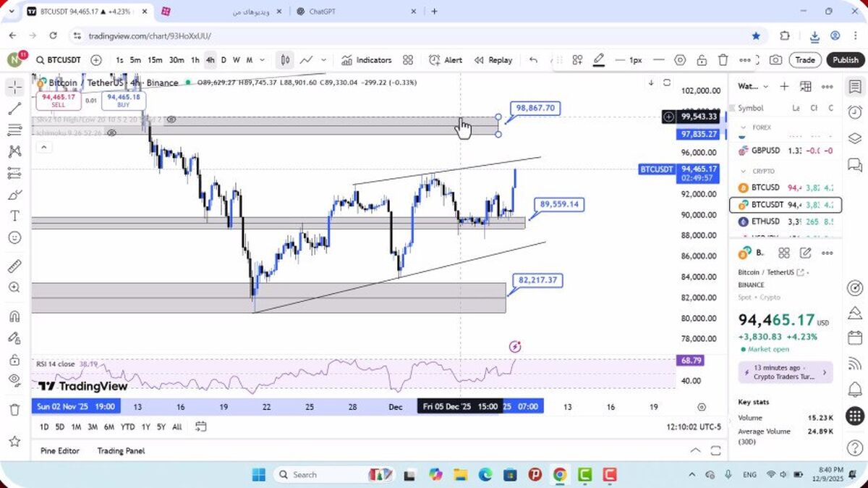Click the Trade button
Viewport: 868px width, 488px height.
point(805,60)
